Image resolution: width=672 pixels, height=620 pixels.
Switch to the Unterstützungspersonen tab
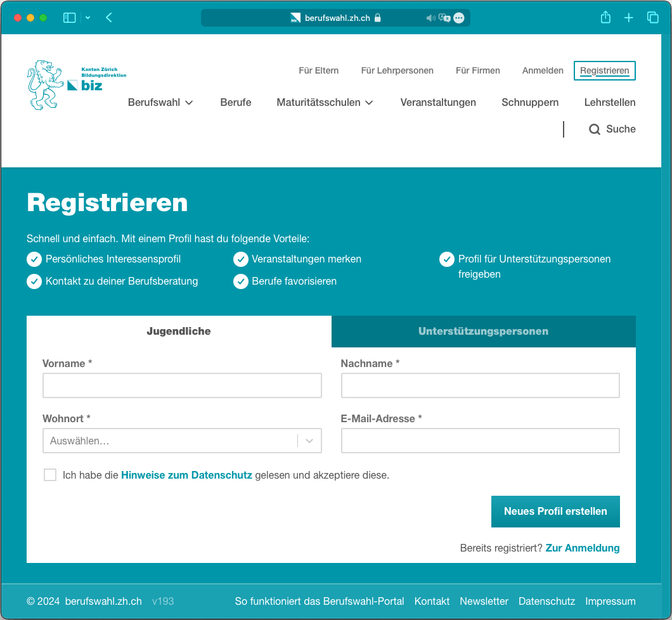(483, 331)
